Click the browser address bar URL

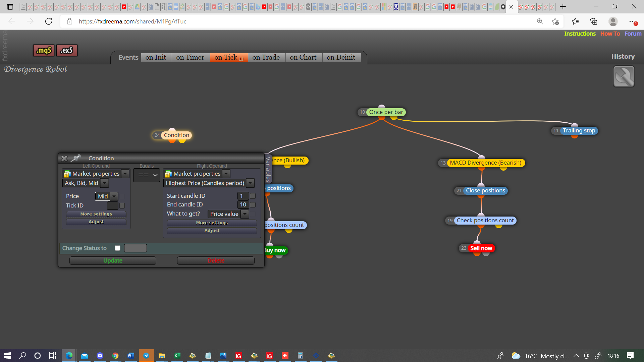coord(132,21)
